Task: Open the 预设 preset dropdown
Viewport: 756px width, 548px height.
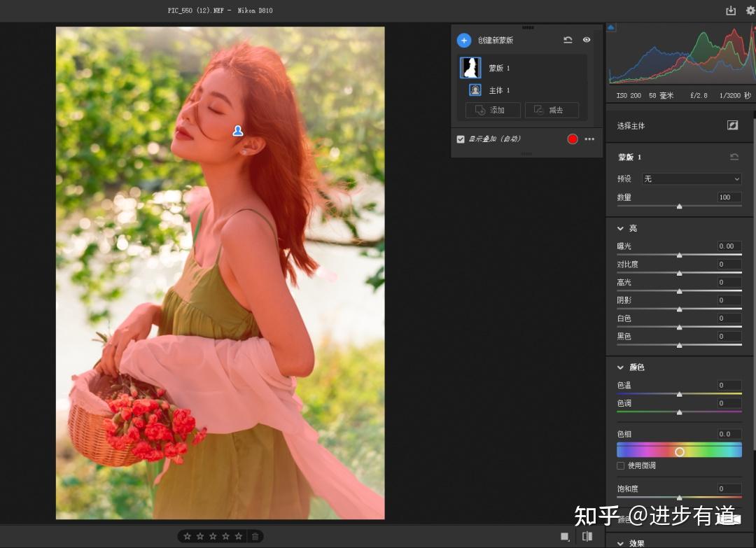Action: pyautogui.click(x=692, y=178)
